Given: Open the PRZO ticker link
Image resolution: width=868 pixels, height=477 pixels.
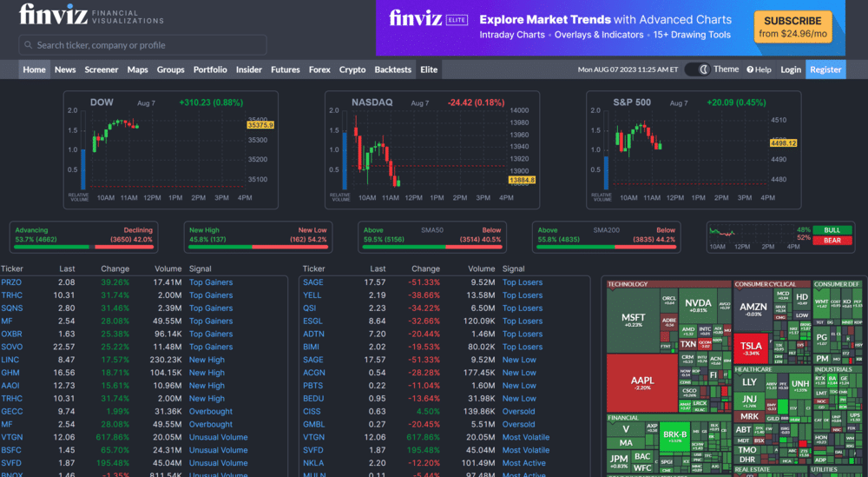Looking at the screenshot, I should tap(11, 282).
